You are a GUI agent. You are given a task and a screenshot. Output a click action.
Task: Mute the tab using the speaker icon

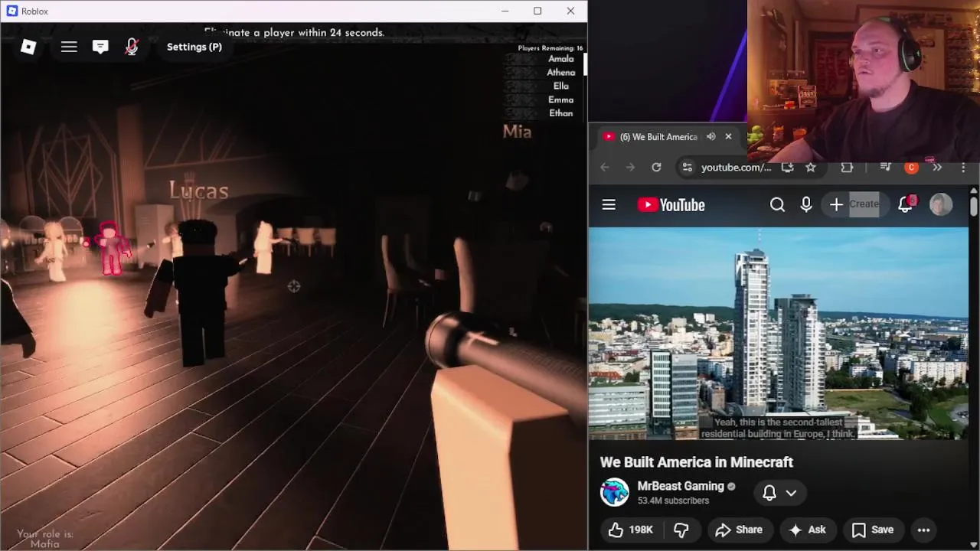[710, 137]
